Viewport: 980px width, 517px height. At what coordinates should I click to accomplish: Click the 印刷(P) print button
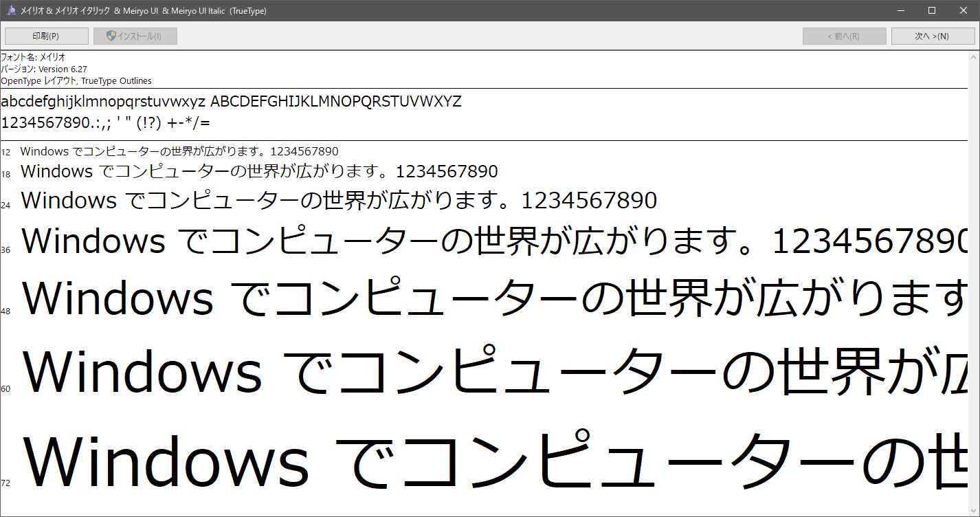click(x=47, y=36)
